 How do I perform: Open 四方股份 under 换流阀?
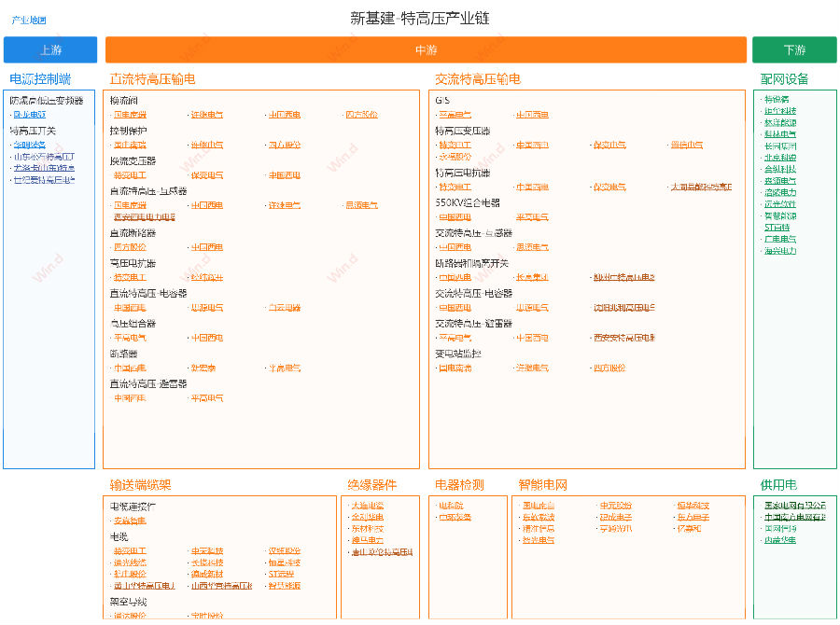click(x=361, y=115)
